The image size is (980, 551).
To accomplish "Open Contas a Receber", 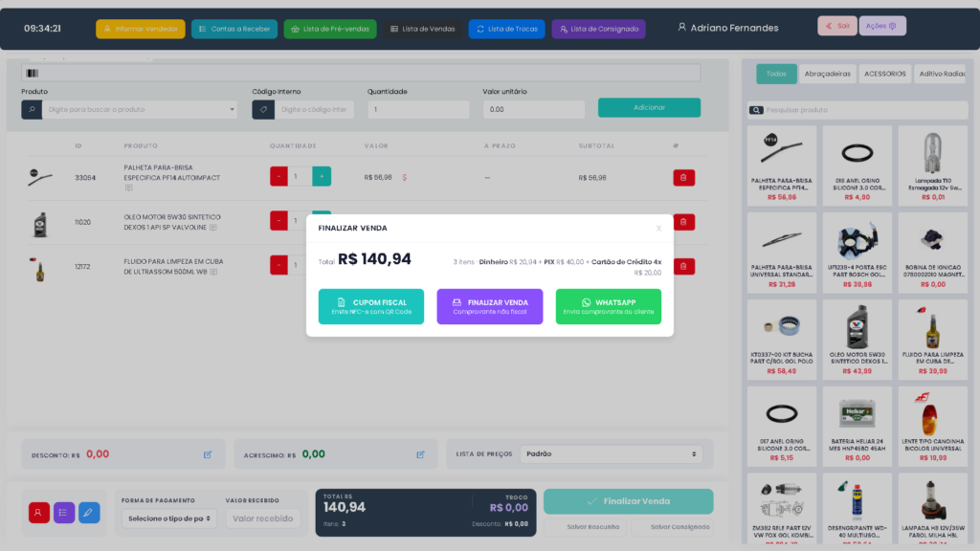I will point(234,29).
